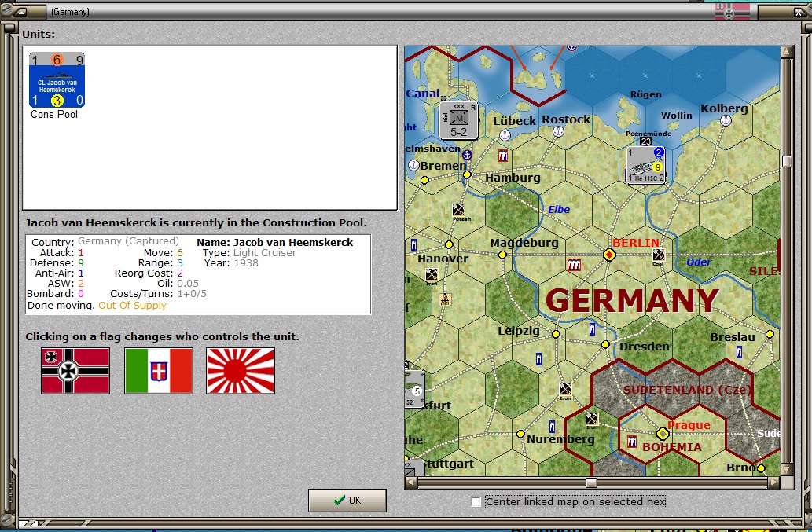Click the synthetic oil plant icon below Hanover
The height and width of the screenshot is (532, 812).
pyautogui.click(x=445, y=299)
